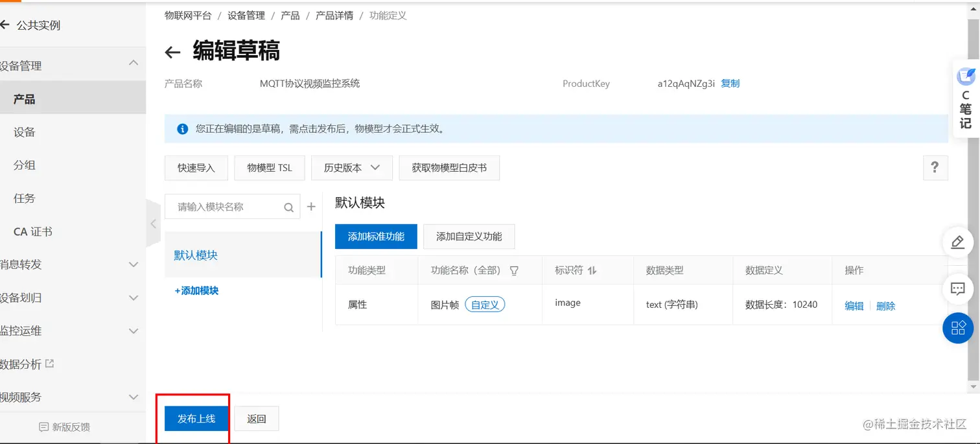The height and width of the screenshot is (444, 980).
Task: Click the back arrow next to 公共实例
Action: [x=5, y=25]
